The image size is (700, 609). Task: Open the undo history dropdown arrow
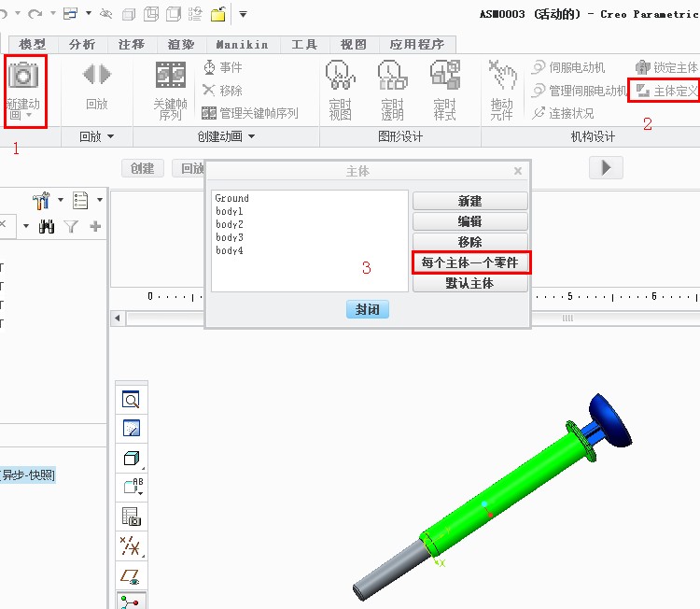point(18,13)
